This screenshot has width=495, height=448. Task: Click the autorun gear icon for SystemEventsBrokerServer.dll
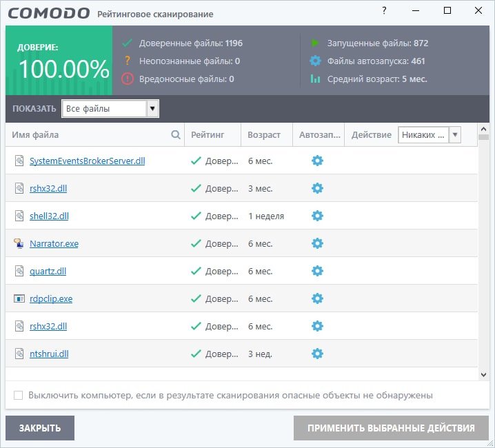tap(317, 161)
